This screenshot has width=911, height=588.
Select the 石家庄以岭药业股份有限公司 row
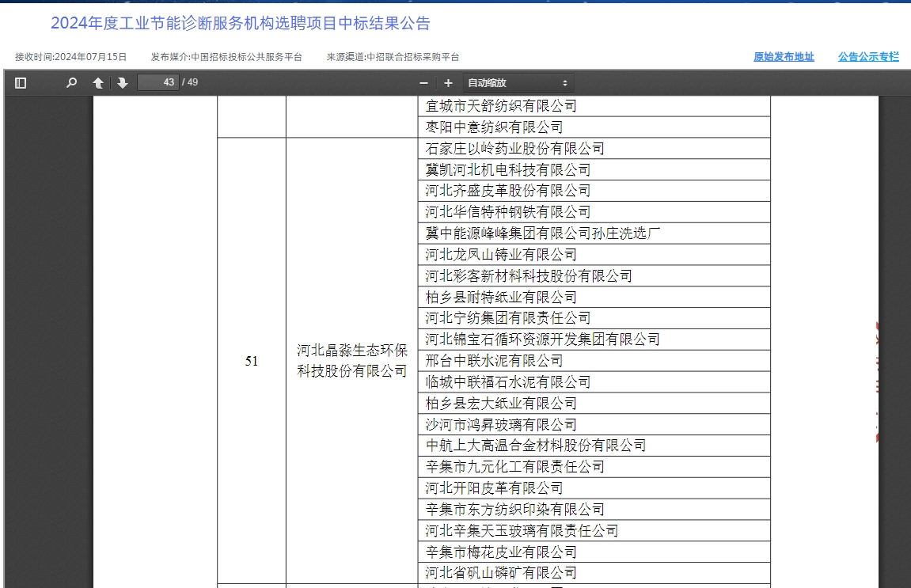594,149
